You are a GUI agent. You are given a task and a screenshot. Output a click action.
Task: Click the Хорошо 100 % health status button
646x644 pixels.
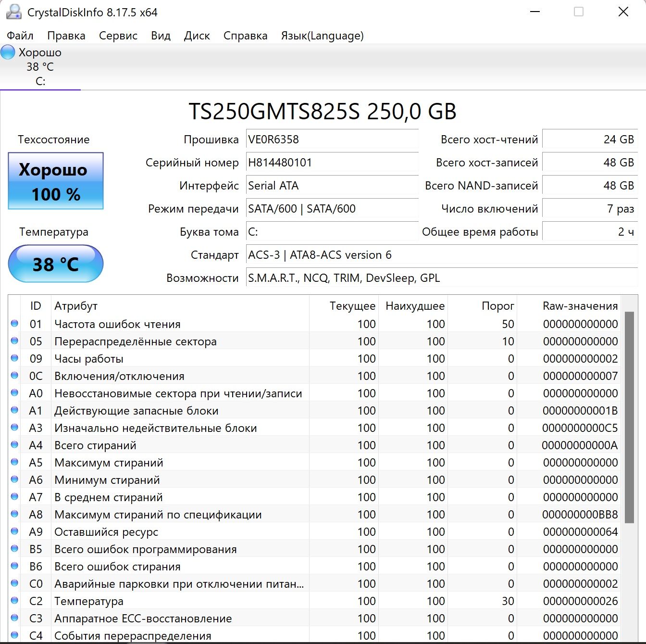click(x=56, y=181)
